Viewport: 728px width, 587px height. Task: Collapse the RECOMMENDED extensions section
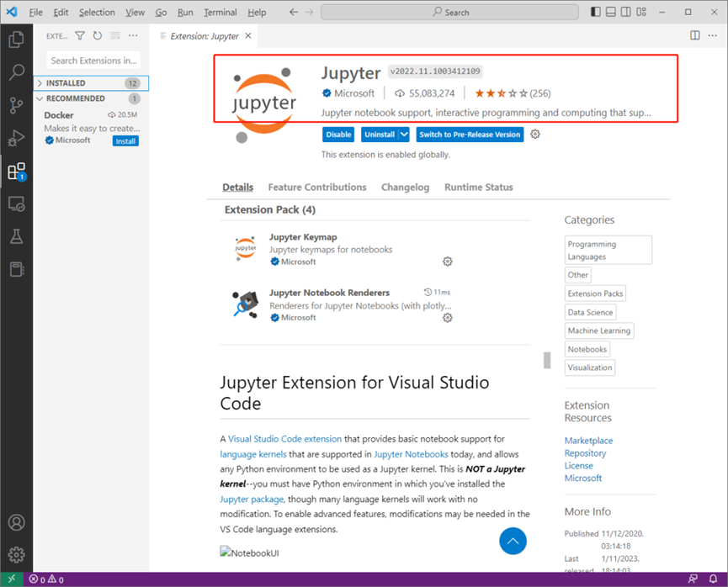coord(92,98)
